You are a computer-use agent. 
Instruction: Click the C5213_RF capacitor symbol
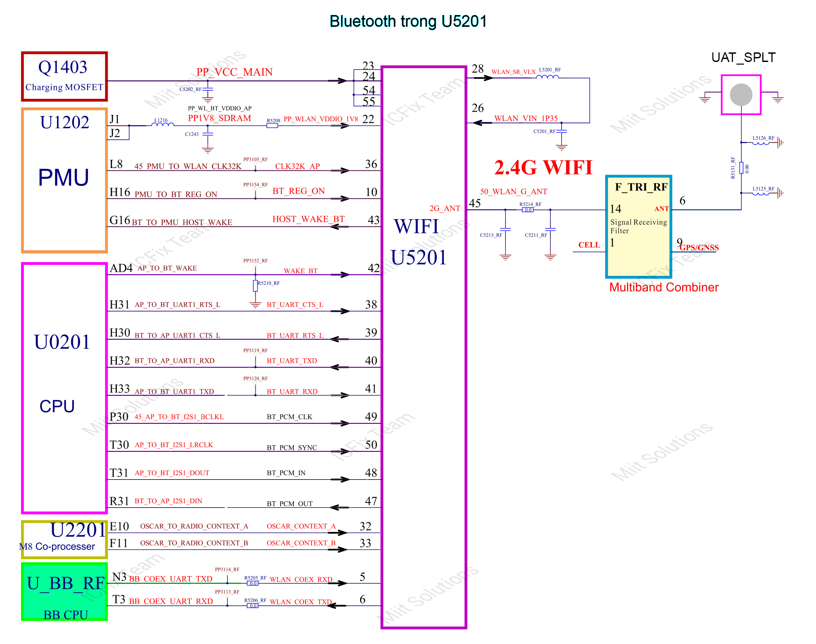[x=505, y=229]
